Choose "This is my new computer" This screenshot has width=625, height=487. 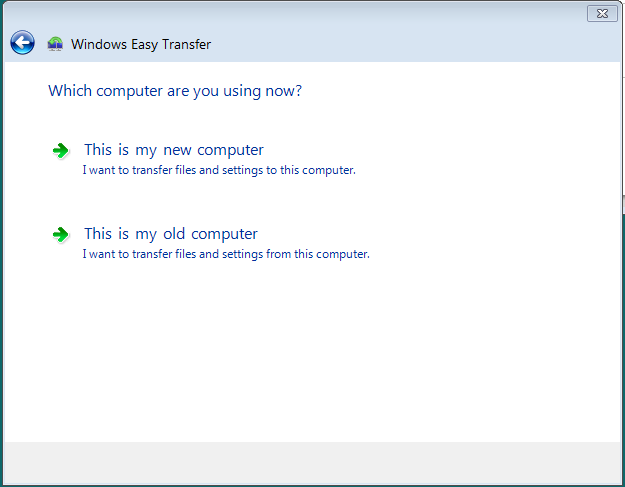pyautogui.click(x=174, y=150)
